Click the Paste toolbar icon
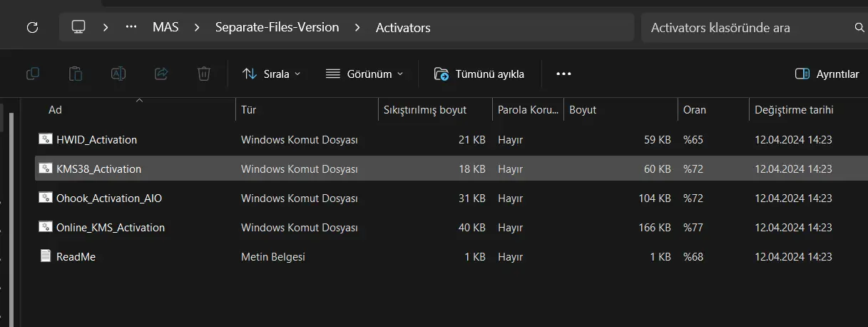The height and width of the screenshot is (327, 868). click(x=76, y=74)
